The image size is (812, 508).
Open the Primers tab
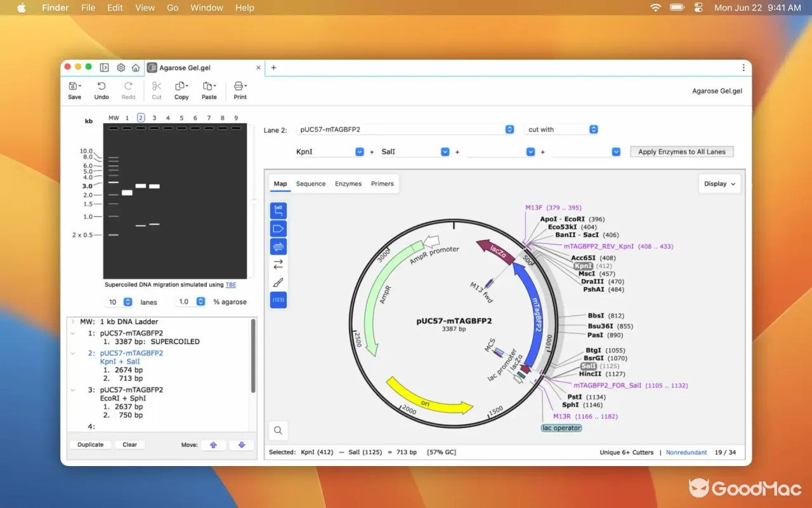383,184
